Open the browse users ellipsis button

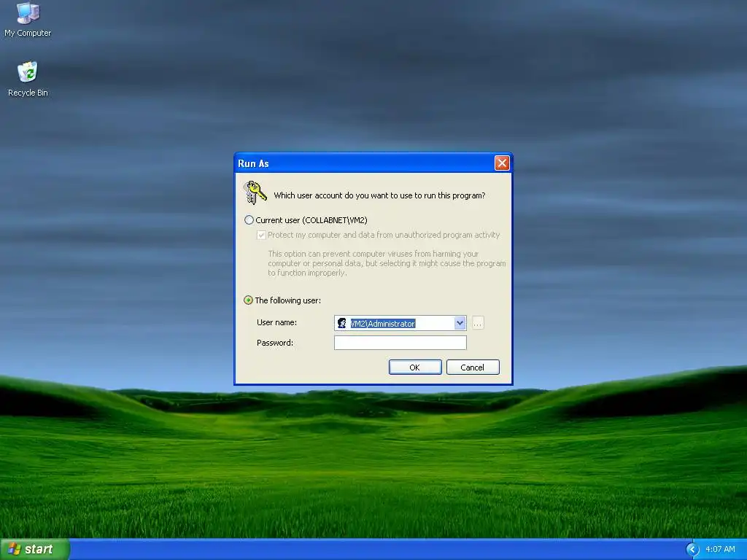478,323
